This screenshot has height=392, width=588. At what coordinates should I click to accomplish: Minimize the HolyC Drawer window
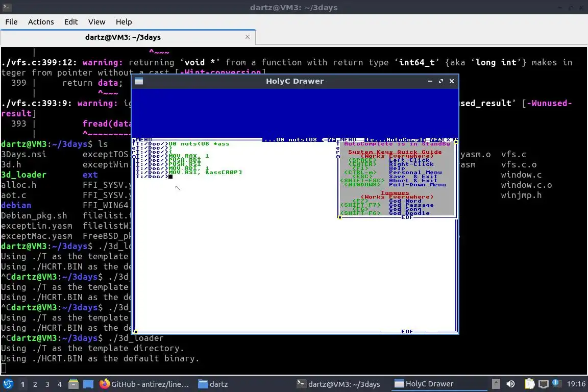[x=430, y=81]
